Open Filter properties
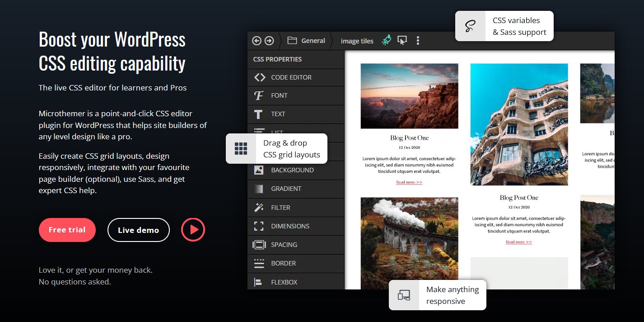This screenshot has width=644, height=322. pos(296,208)
